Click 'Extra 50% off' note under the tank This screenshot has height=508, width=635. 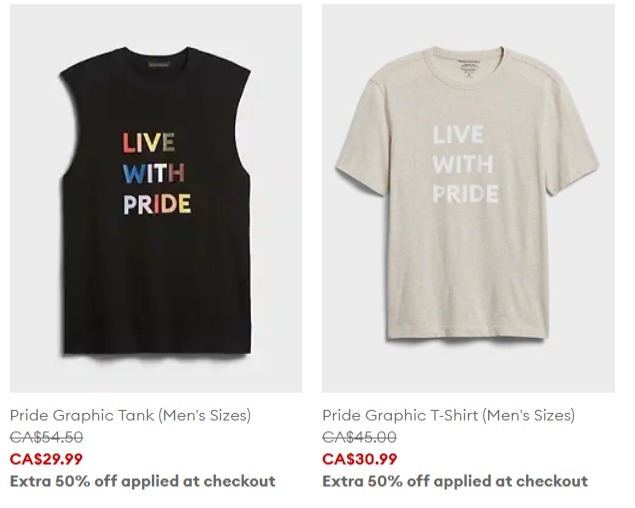143,481
